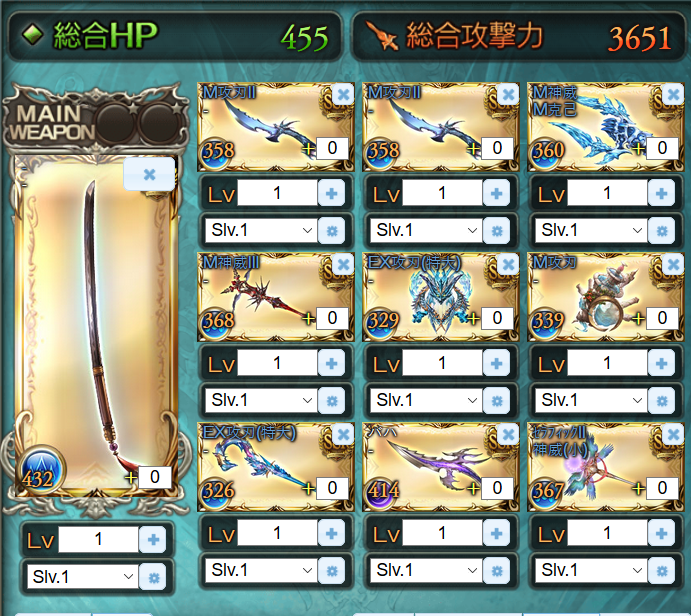Image resolution: width=691 pixels, height=616 pixels.
Task: Click the gear icon under the バハ weapon
Action: click(x=496, y=571)
